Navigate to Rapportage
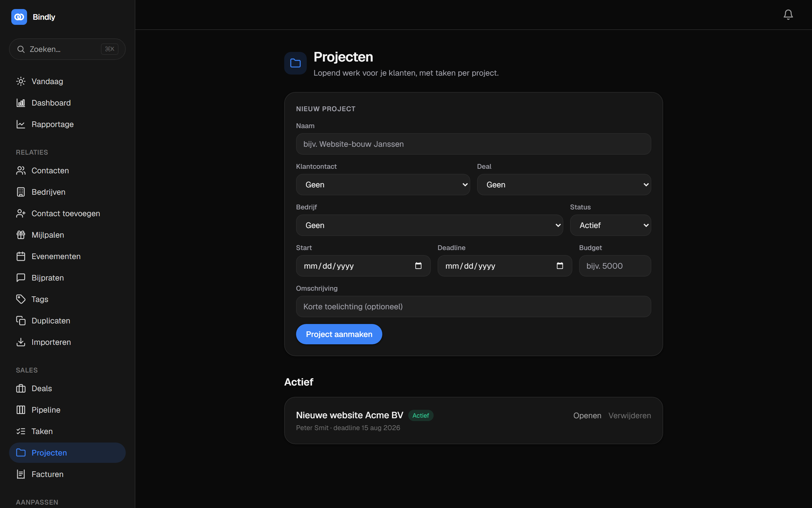812x508 pixels. tap(67, 124)
